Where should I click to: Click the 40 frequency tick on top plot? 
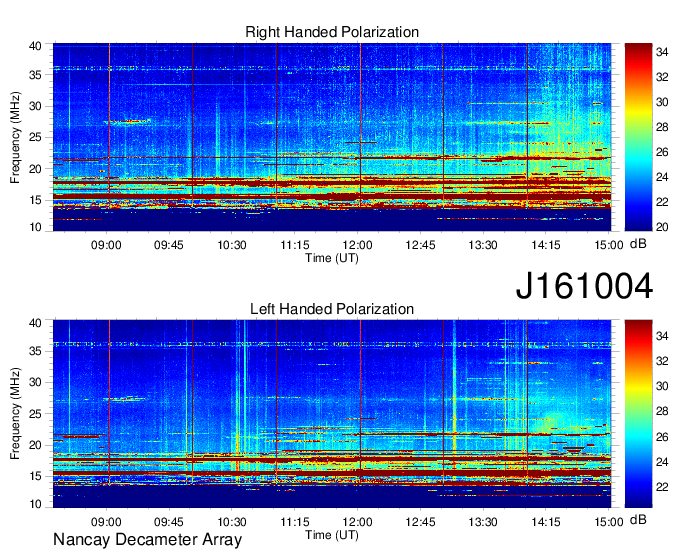pos(36,46)
